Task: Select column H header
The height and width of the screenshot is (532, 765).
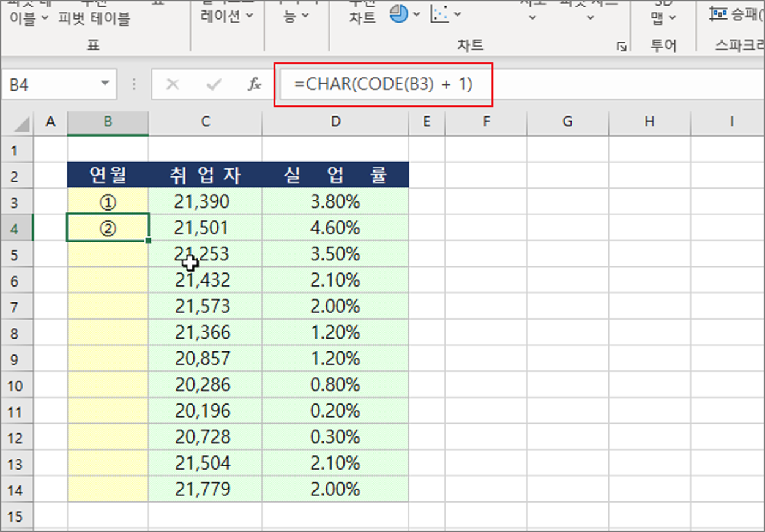Action: (x=649, y=122)
